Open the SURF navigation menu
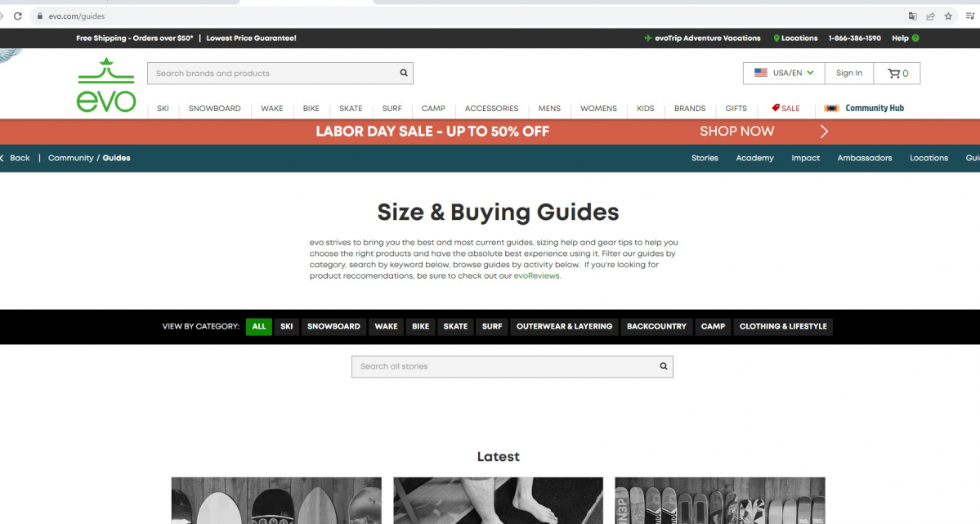 tap(392, 108)
